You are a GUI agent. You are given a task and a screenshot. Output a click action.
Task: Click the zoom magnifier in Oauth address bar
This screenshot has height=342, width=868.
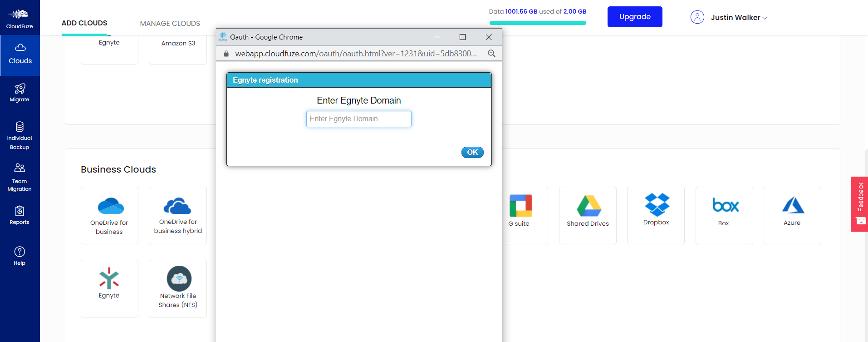tap(491, 54)
